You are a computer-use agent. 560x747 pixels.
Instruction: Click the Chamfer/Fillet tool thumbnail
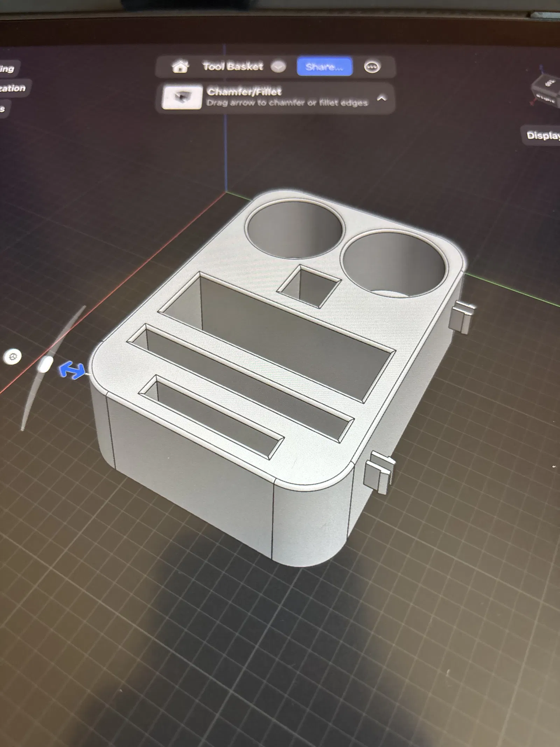(182, 98)
